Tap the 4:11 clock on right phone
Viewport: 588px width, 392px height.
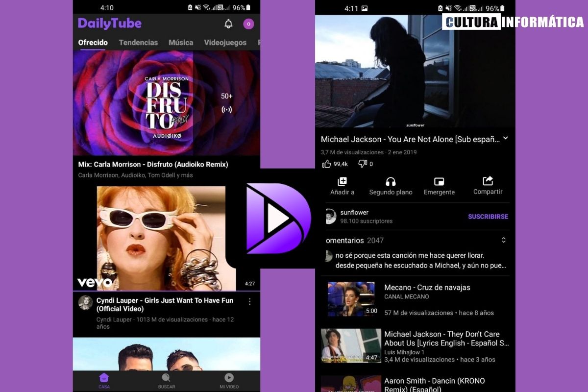tap(351, 8)
